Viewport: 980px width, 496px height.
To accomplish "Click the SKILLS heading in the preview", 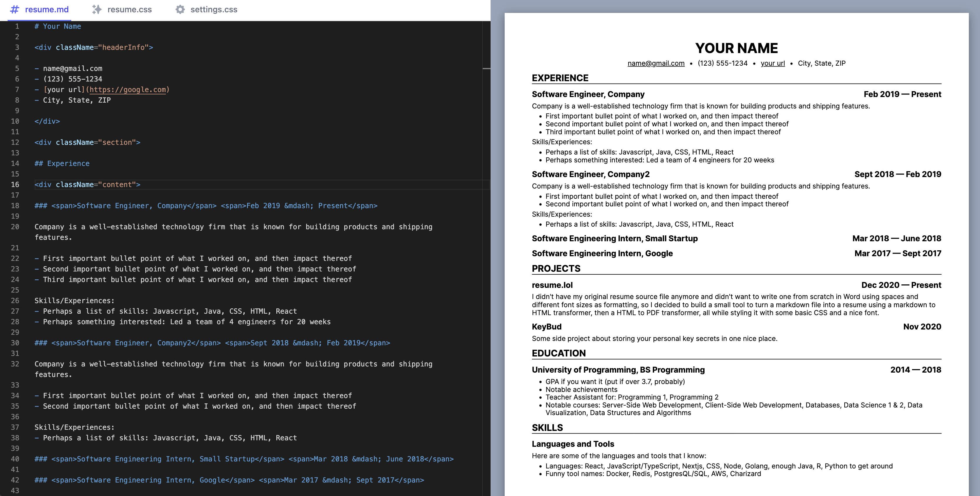I will click(x=547, y=427).
